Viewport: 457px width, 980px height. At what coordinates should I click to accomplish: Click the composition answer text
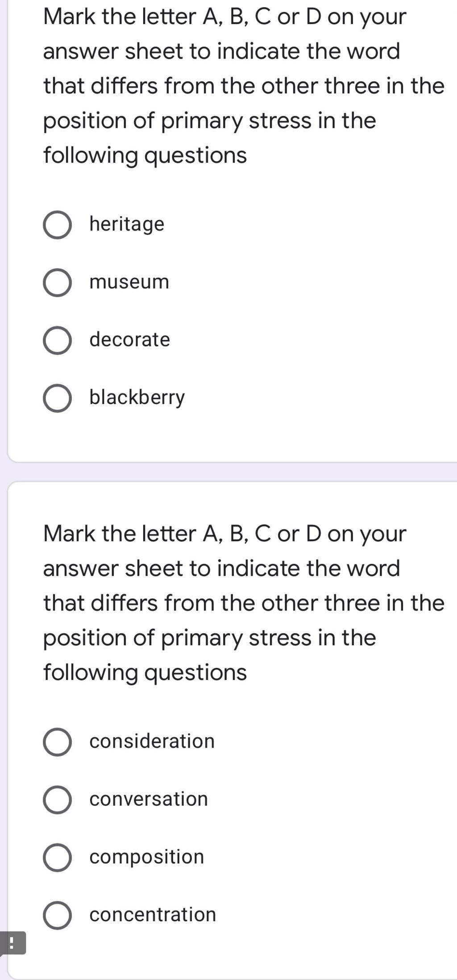coord(147,857)
